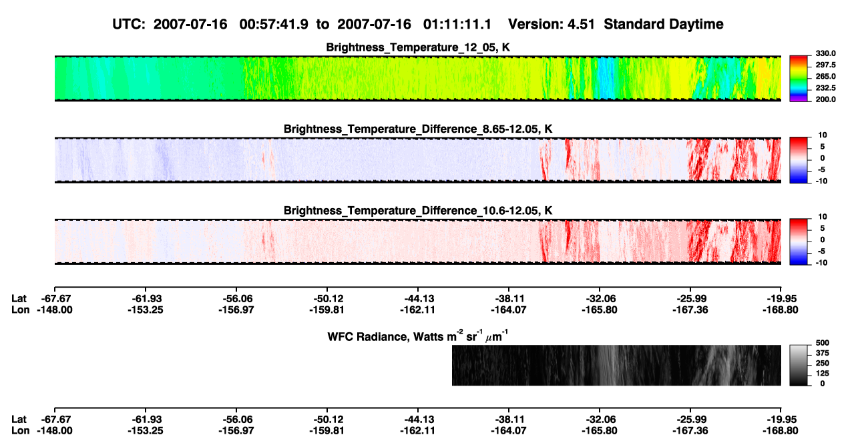Click upper axis latitude value -32.06

click(600, 299)
